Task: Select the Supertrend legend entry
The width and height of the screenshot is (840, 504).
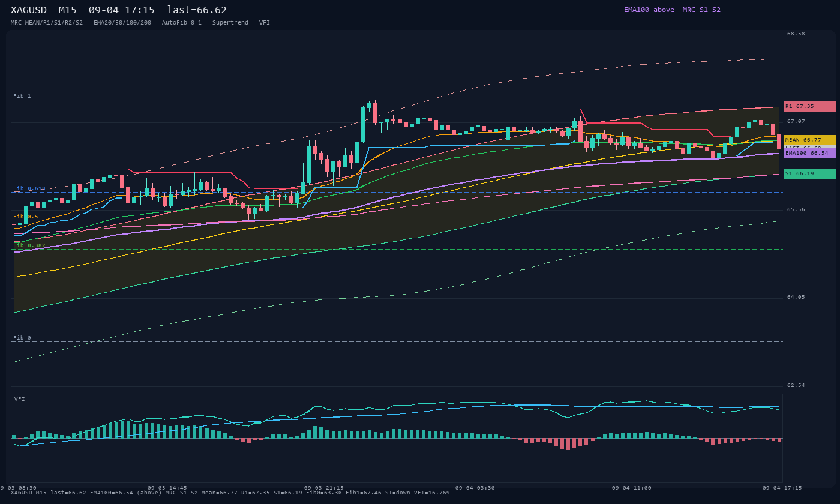Action: pos(230,23)
